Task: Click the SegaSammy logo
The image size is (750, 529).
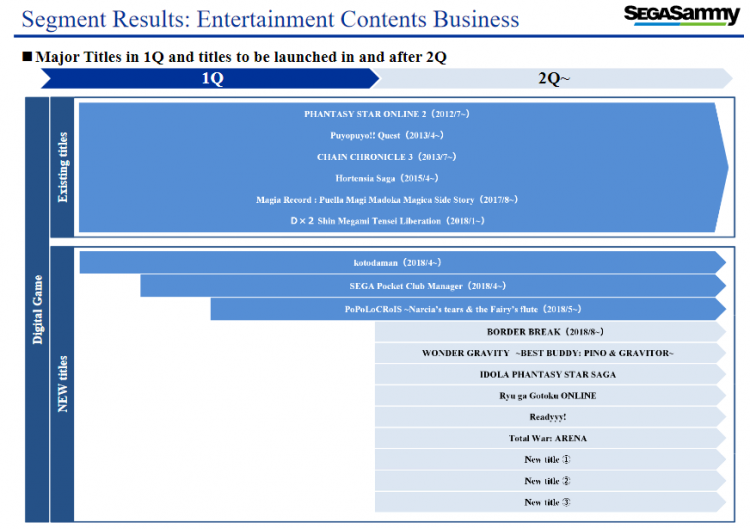Action: point(681,15)
